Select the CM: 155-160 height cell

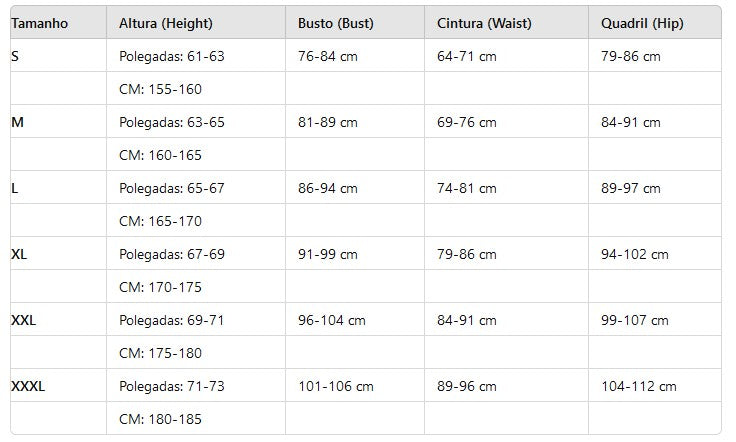(x=161, y=89)
